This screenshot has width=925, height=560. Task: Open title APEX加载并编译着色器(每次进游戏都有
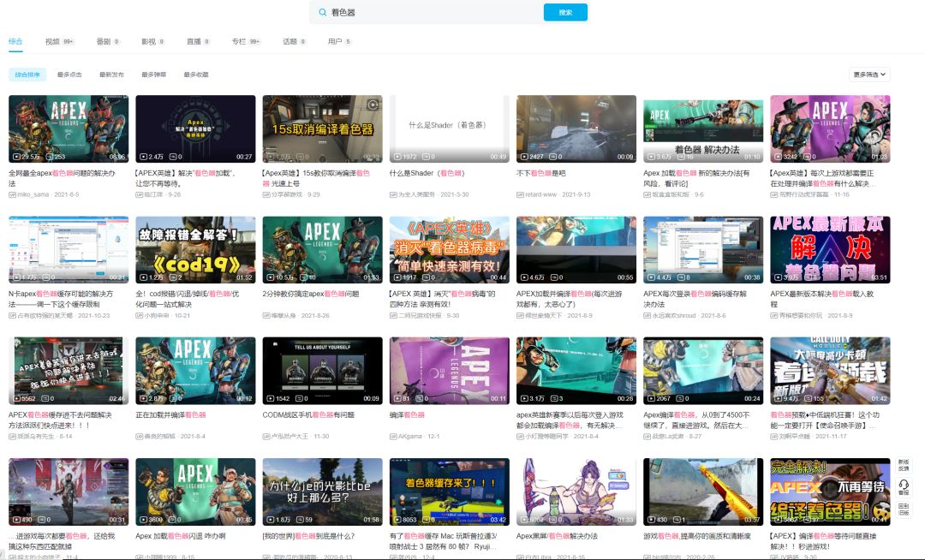pyautogui.click(x=569, y=299)
